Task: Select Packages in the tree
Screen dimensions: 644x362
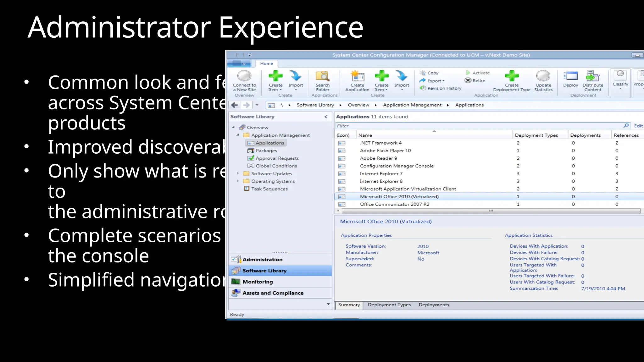Action: (262, 151)
